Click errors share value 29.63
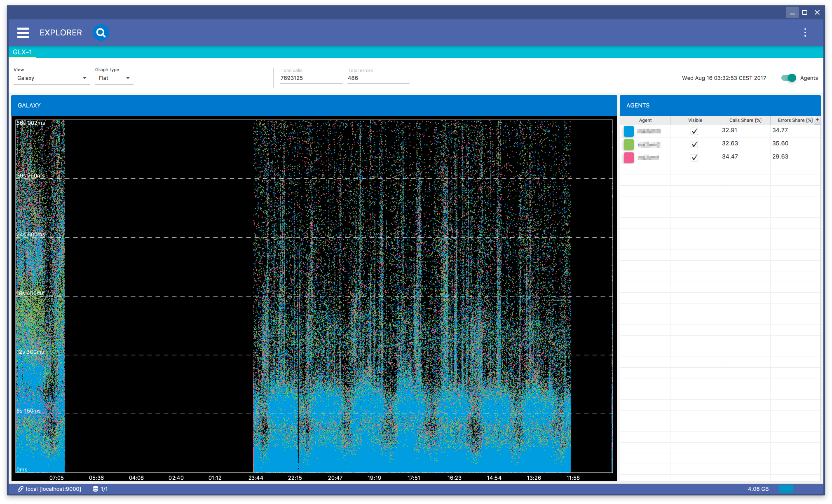832x504 pixels. pos(780,156)
